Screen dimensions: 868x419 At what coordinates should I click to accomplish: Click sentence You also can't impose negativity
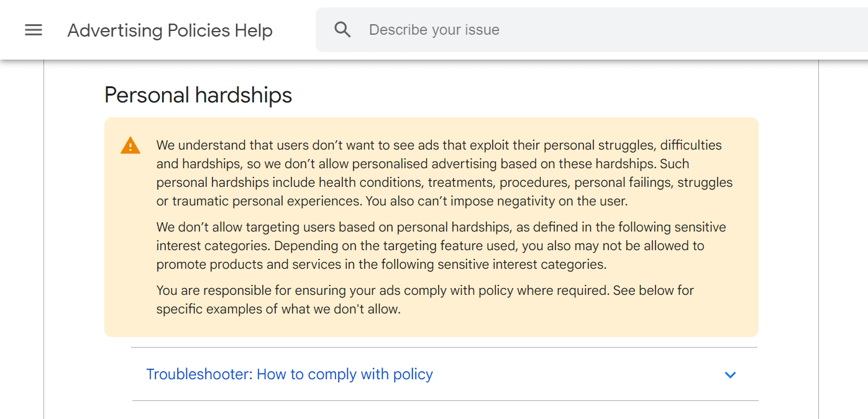[x=497, y=201]
